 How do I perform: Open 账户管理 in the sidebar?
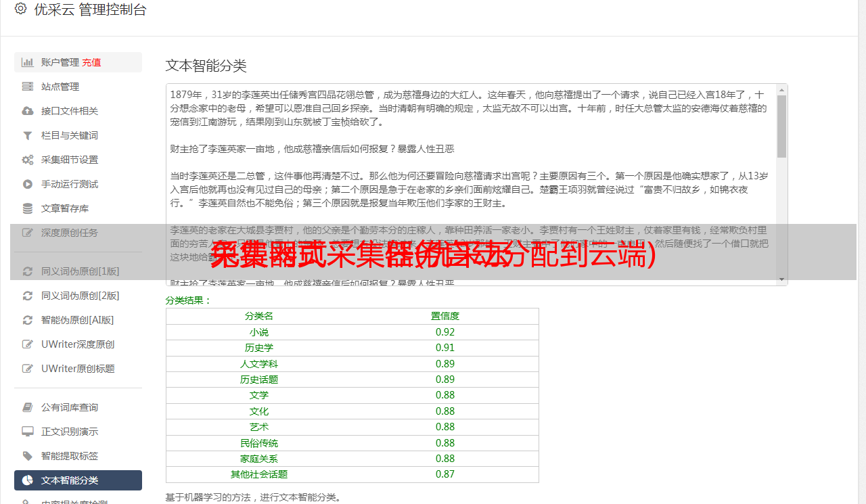pyautogui.click(x=78, y=62)
